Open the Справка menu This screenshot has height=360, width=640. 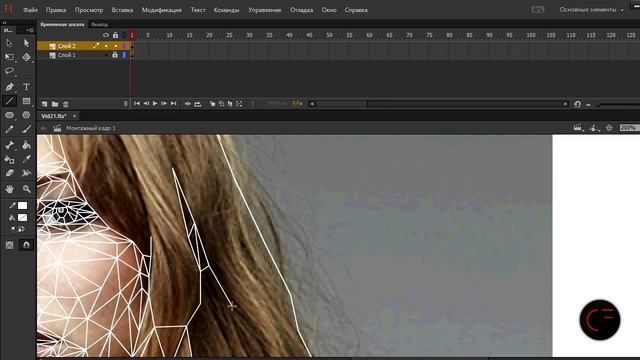[356, 10]
